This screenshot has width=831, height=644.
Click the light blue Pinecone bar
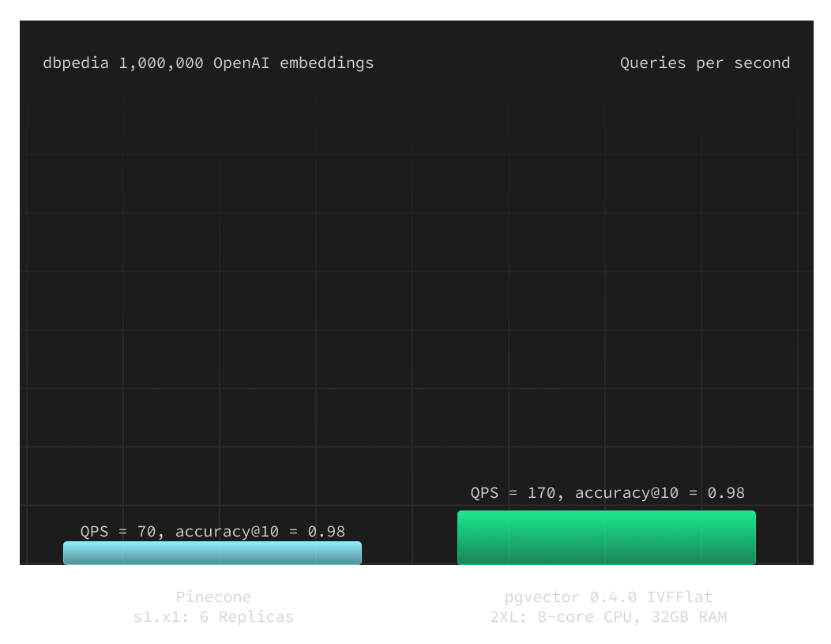pos(212,553)
